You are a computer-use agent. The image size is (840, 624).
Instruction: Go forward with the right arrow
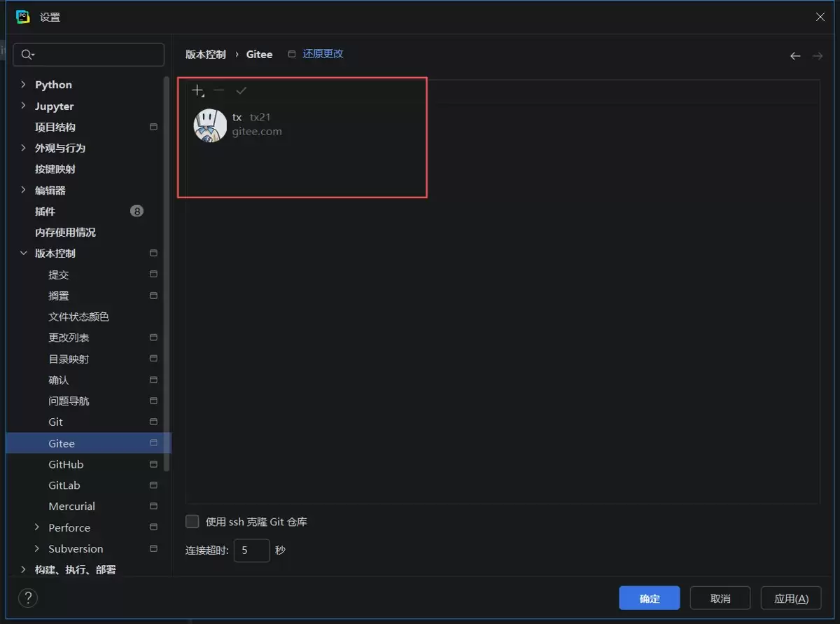point(818,56)
